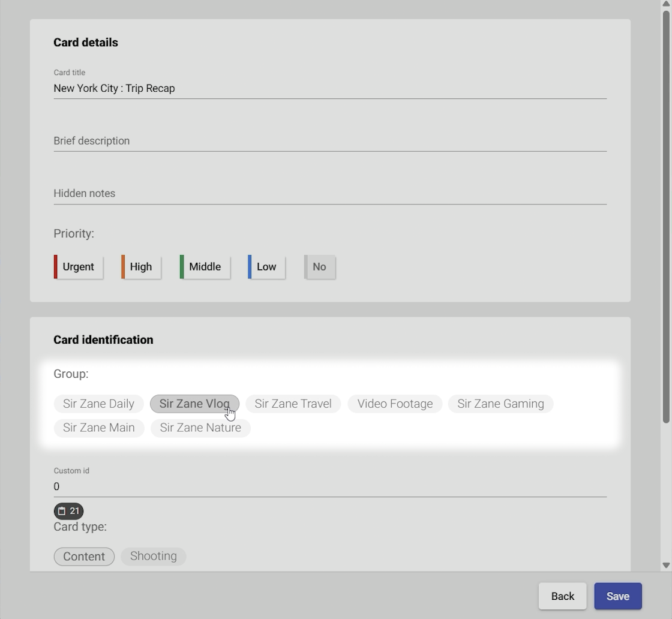Set priority to High
This screenshot has width=672, height=619.
[141, 267]
